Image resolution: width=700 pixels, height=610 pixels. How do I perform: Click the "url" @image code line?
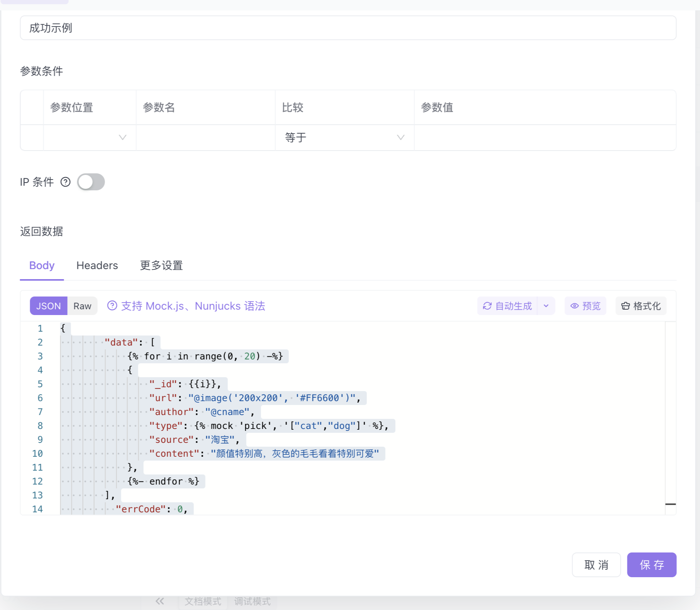click(x=255, y=398)
